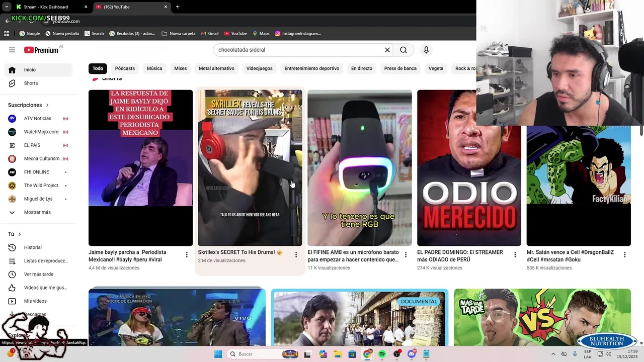Click the Chrome icon in the taskbar
The width and height of the screenshot is (644, 362).
[x=367, y=354]
